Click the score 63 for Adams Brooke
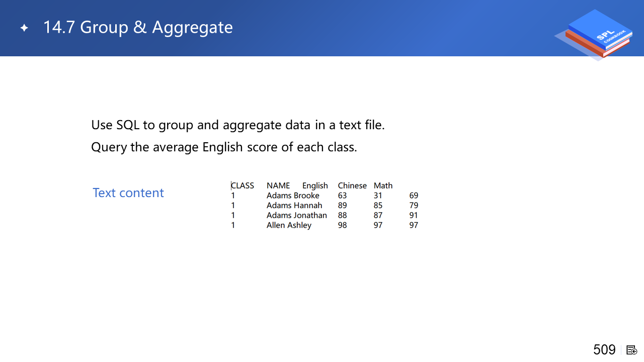 (343, 196)
